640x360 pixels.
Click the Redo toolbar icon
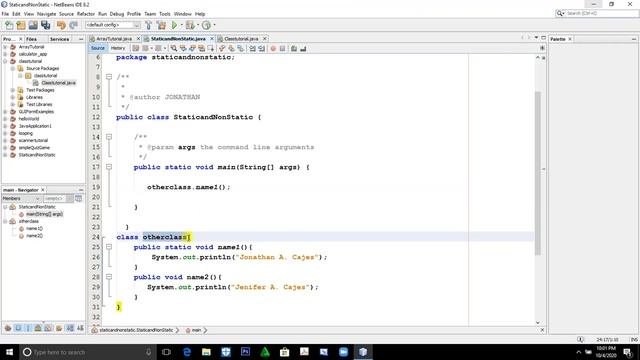click(x=73, y=25)
